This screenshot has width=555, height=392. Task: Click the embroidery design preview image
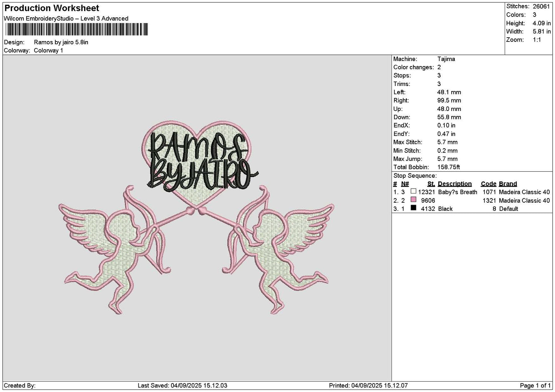point(196,218)
